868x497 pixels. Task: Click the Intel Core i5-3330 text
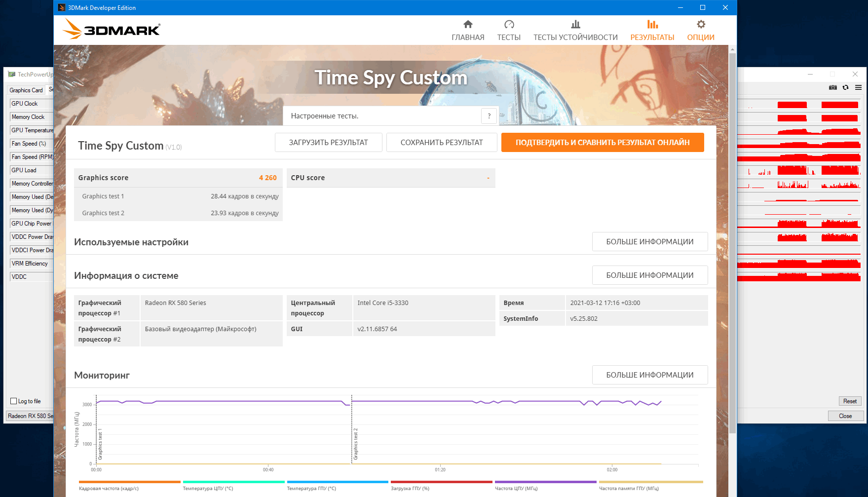pyautogui.click(x=383, y=303)
